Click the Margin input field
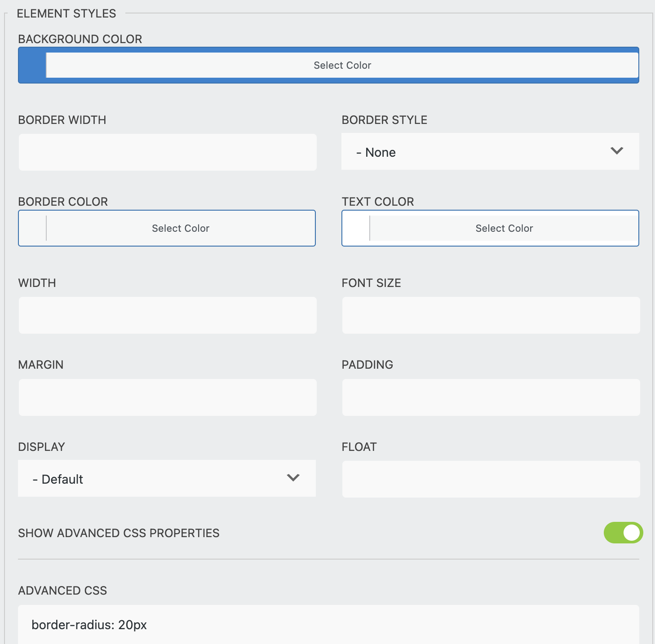 point(167,397)
